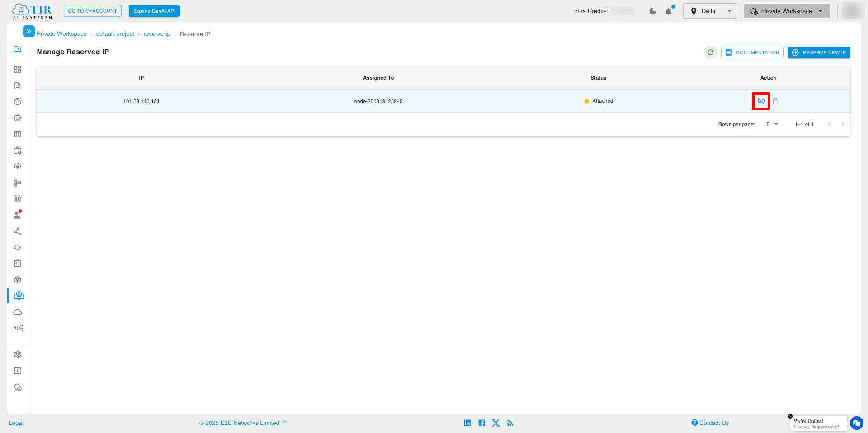Viewport: 868px width, 433px height.
Task: Open the cloud storage icon in sidebar
Action: coord(18,312)
